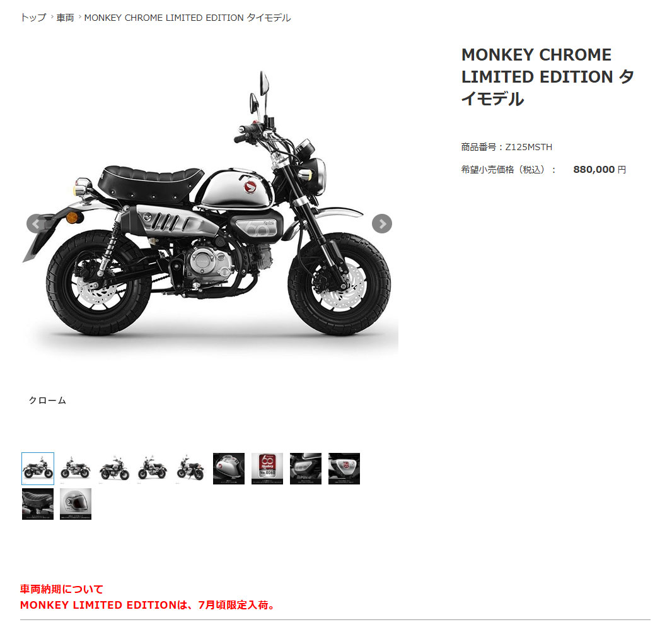Viewport: 672px width, 639px height.
Task: Select the second thumbnail showing the bike's left side
Action: (x=76, y=468)
